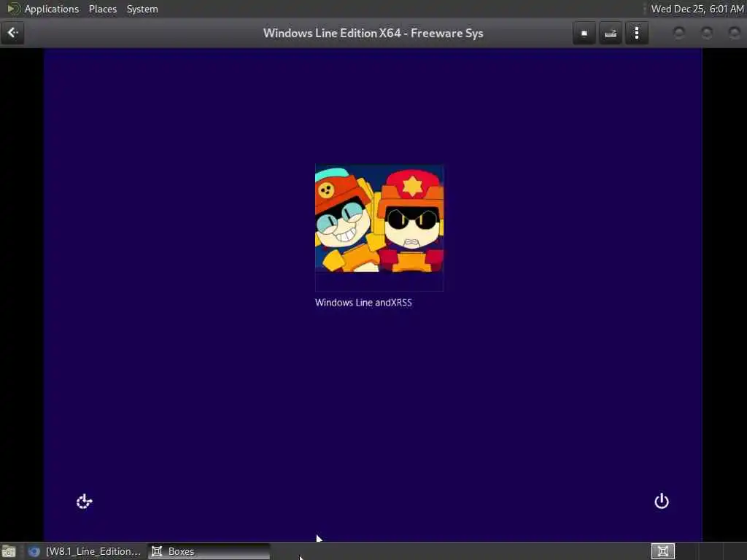The width and height of the screenshot is (747, 560).
Task: Click the Applications menu logo icon
Action: point(13,9)
